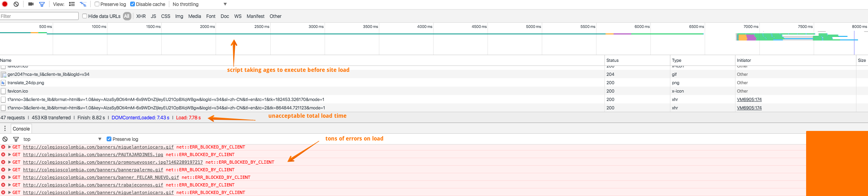Filter requests by CSS
The width and height of the screenshot is (868, 196).
166,16
